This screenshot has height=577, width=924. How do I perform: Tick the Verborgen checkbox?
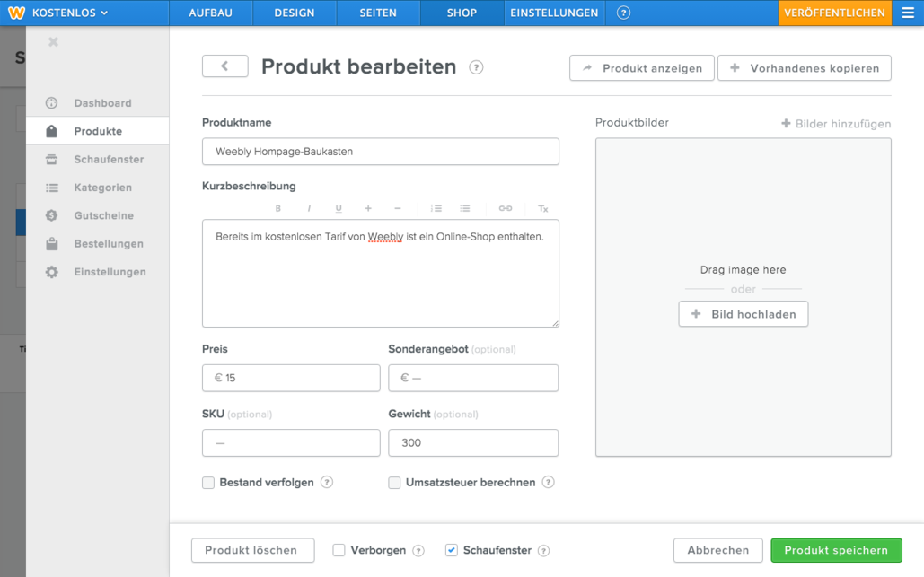point(339,550)
